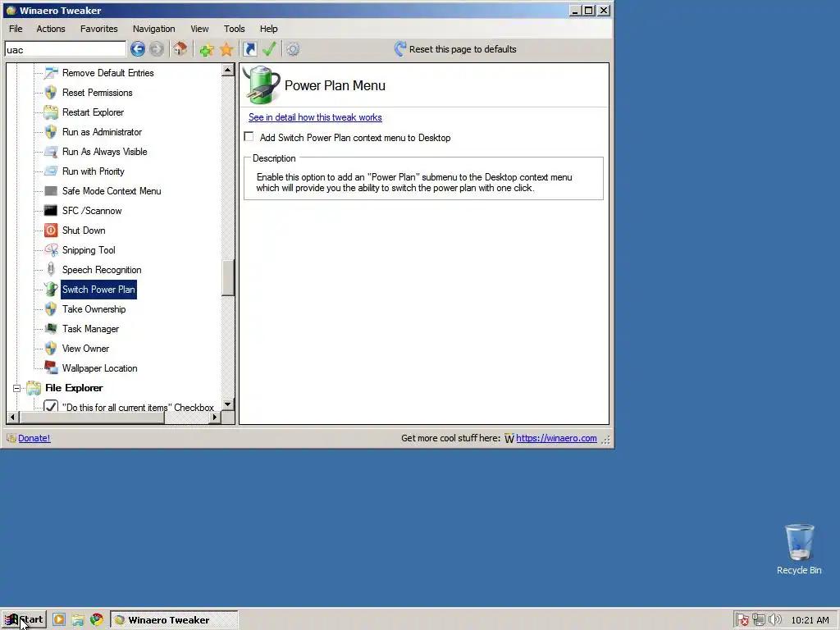
Task: Click the uac search box
Action: (66, 50)
